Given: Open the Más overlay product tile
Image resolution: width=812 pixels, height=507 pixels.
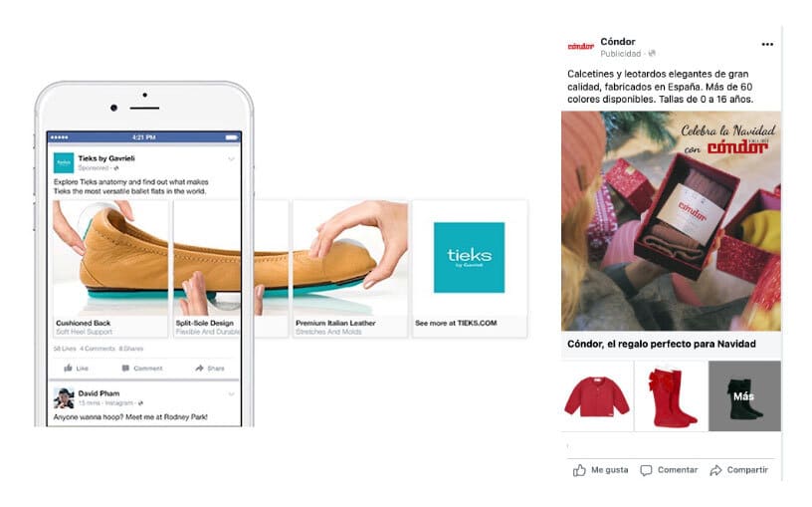Looking at the screenshot, I should 744,396.
